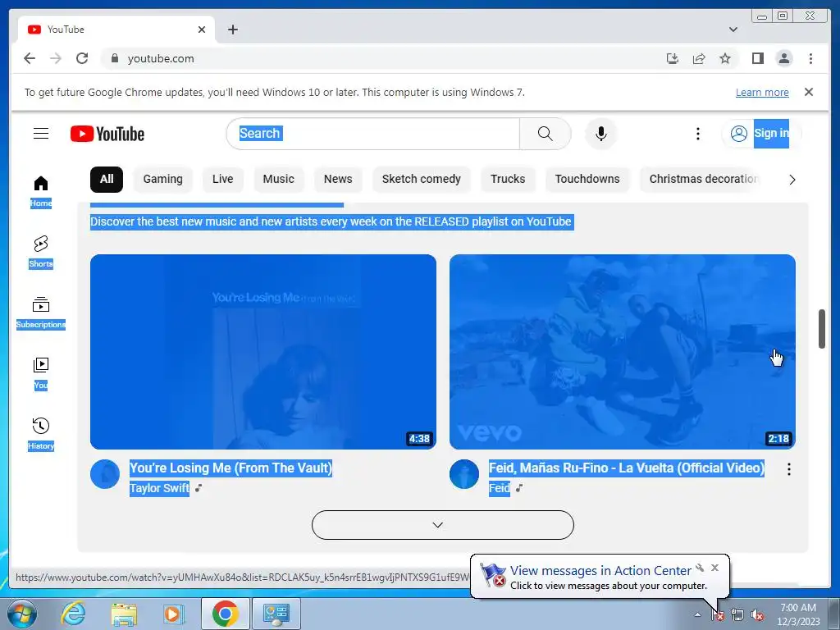Select the All category chip
Image resolution: width=840 pixels, height=630 pixels.
click(x=106, y=179)
